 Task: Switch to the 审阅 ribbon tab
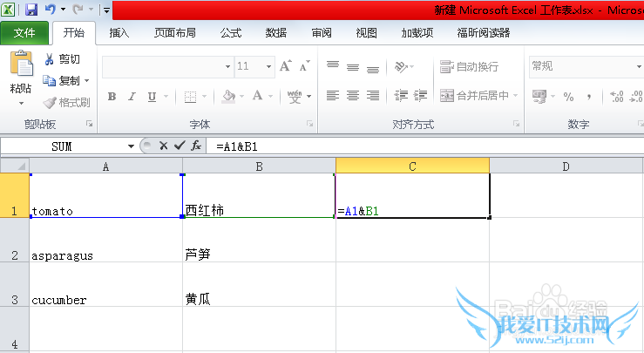coord(322,33)
